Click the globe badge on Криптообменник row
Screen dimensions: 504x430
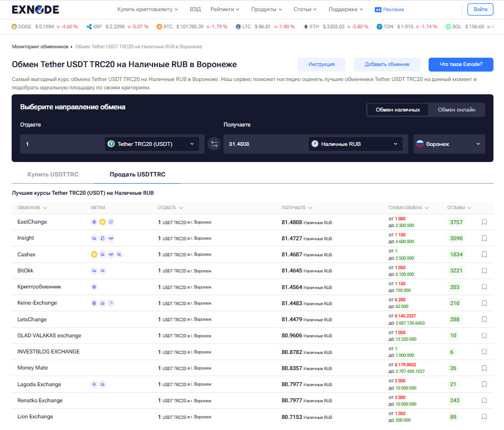(94, 287)
